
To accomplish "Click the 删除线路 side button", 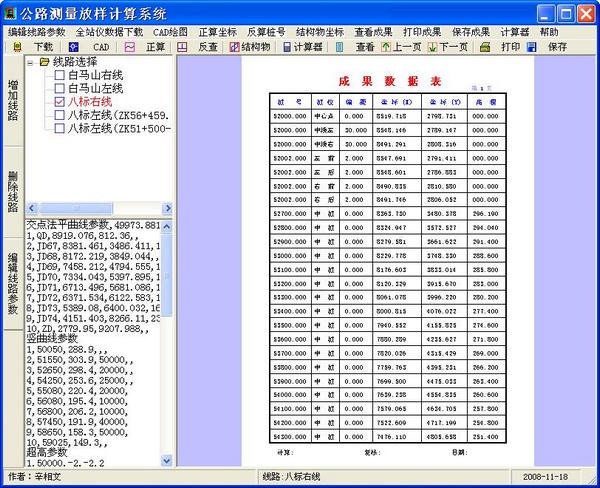I will [x=13, y=192].
